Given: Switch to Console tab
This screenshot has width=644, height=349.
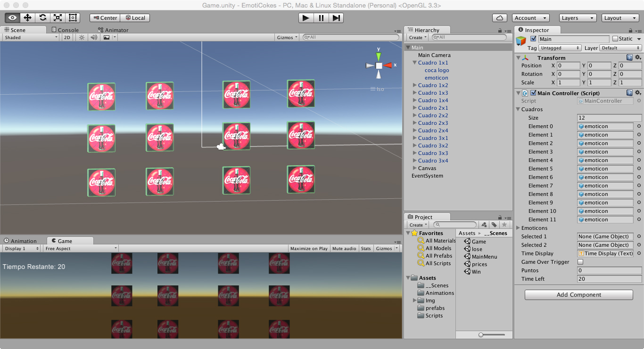Looking at the screenshot, I should click(x=65, y=30).
